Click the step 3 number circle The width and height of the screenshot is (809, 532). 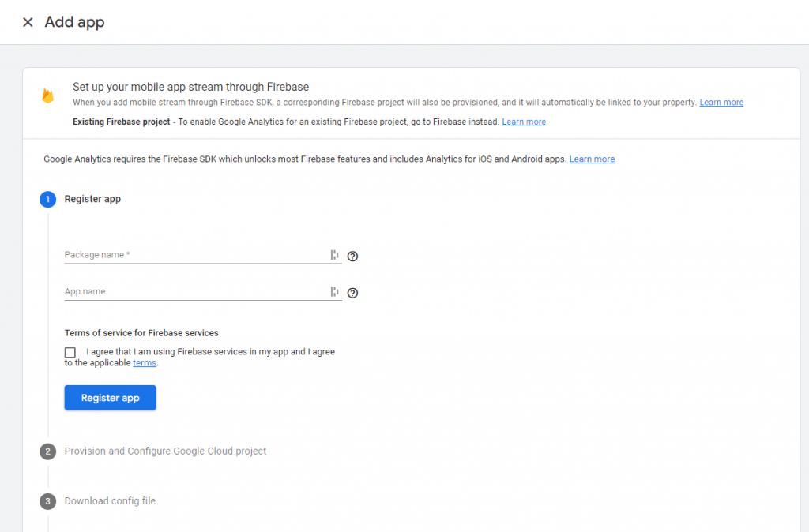(48, 501)
